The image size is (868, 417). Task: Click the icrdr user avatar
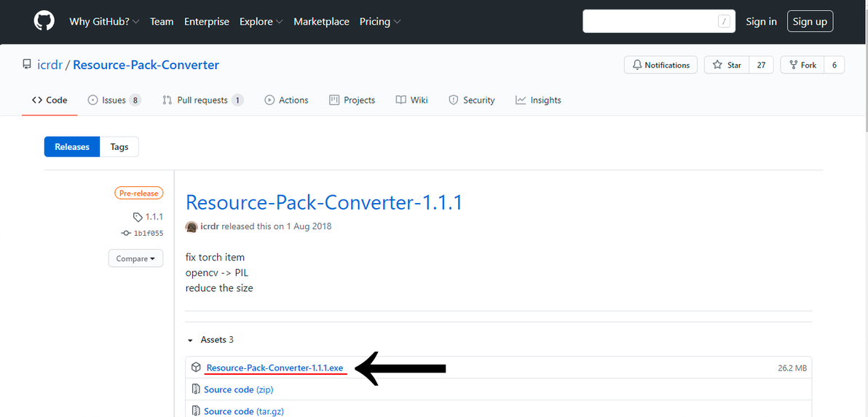192,226
